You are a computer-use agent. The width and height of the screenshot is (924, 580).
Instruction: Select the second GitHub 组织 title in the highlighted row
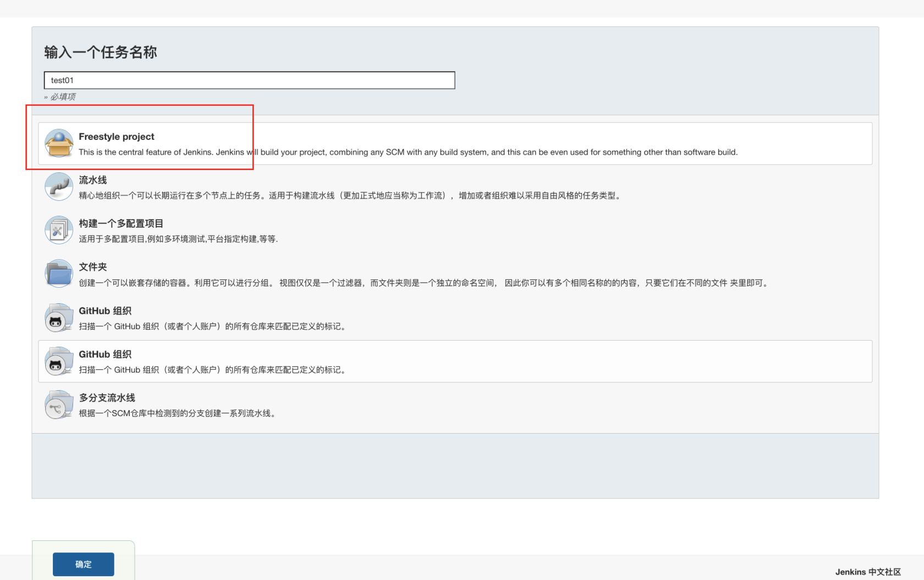pyautogui.click(x=105, y=354)
